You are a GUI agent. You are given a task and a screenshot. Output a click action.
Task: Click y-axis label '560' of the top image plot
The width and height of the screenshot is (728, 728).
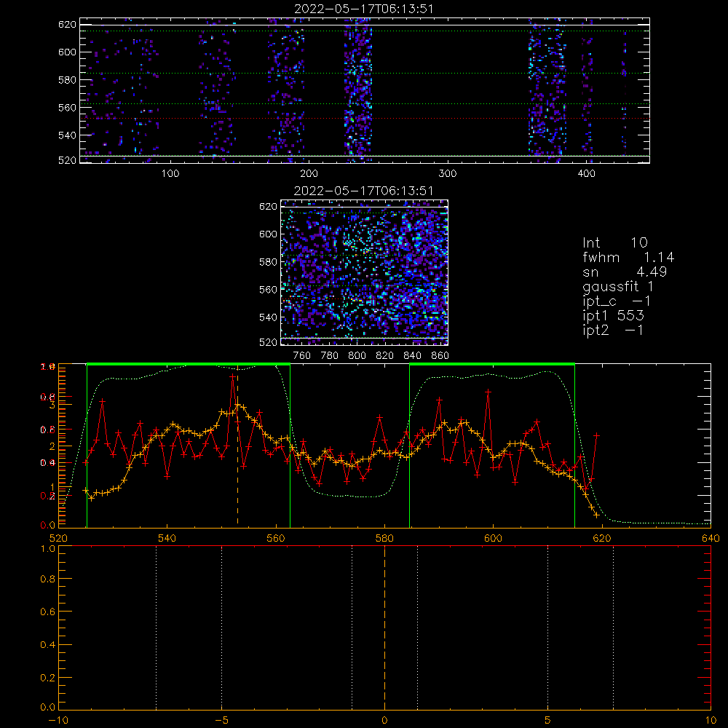67,107
